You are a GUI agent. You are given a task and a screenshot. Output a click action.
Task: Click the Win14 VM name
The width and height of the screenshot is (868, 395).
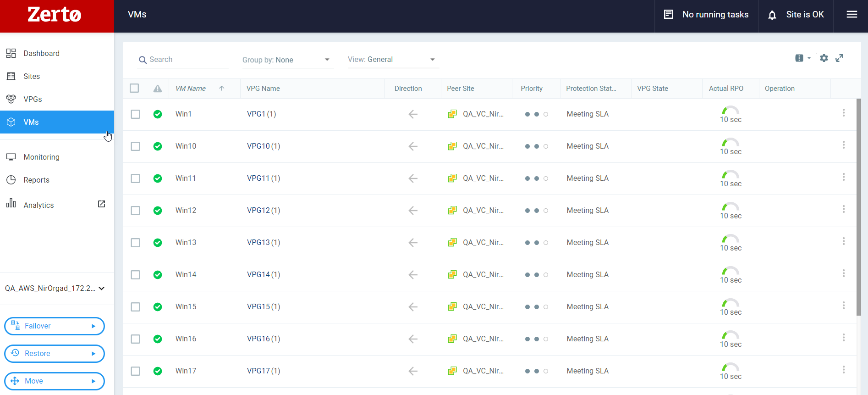pos(186,275)
